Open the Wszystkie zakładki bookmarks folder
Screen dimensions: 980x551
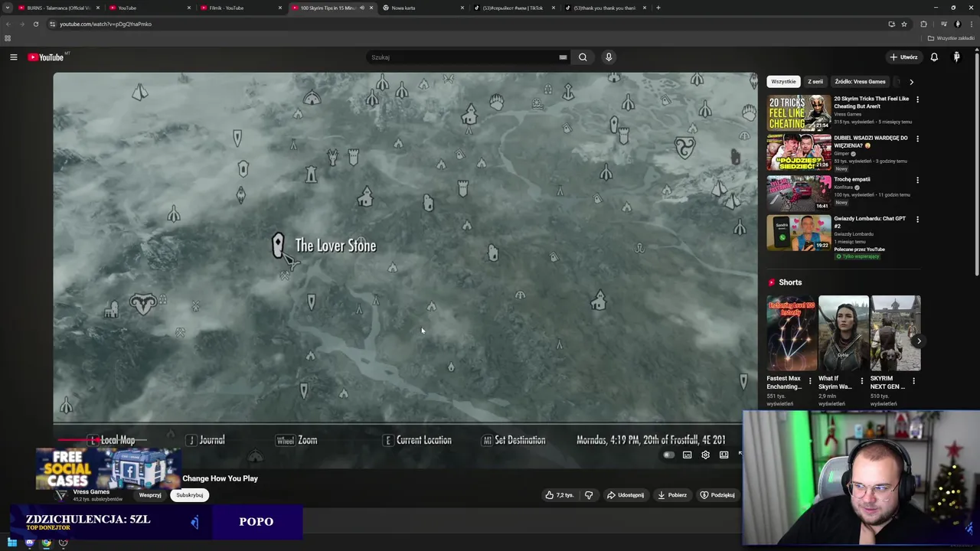coord(951,38)
